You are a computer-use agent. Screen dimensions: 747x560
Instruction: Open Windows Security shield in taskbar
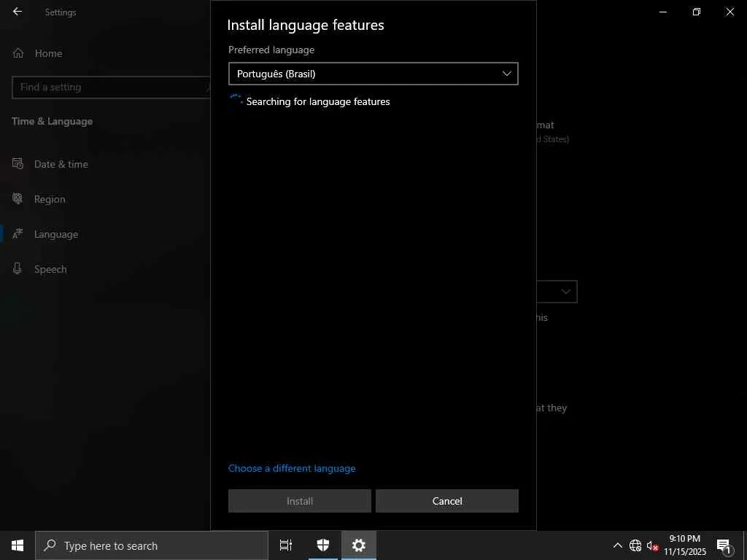coord(323,545)
